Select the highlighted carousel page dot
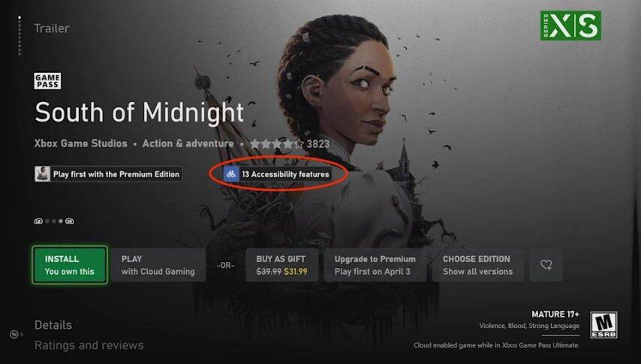This screenshot has width=641, height=364. tap(61, 221)
